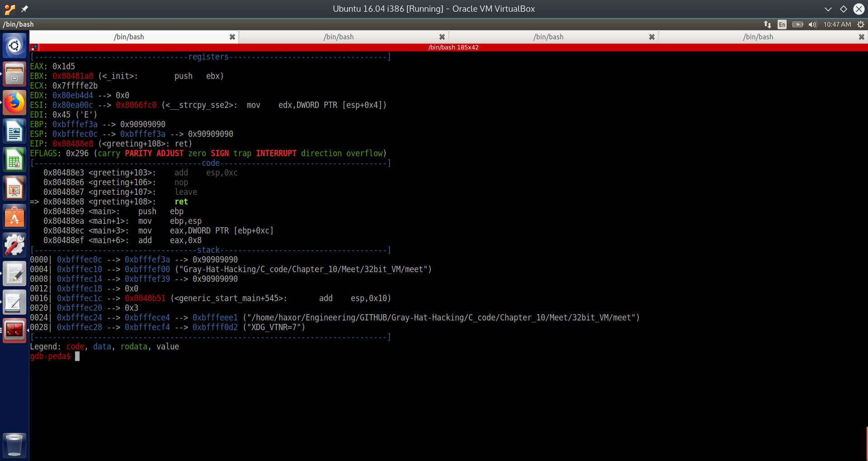Switch to the second /bin/bash tab
Image resolution: width=868 pixels, height=461 pixels.
pyautogui.click(x=339, y=37)
